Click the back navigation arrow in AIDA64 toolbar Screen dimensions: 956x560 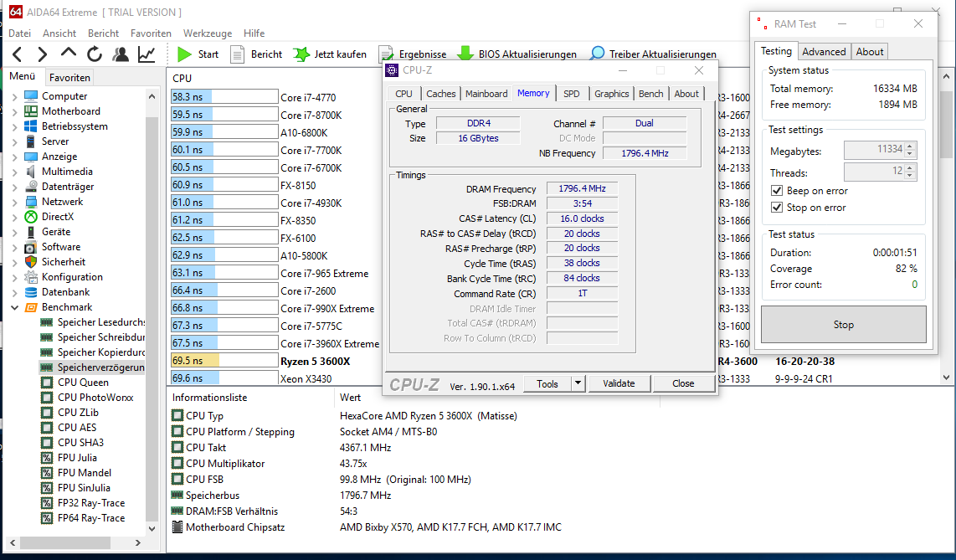[18, 54]
